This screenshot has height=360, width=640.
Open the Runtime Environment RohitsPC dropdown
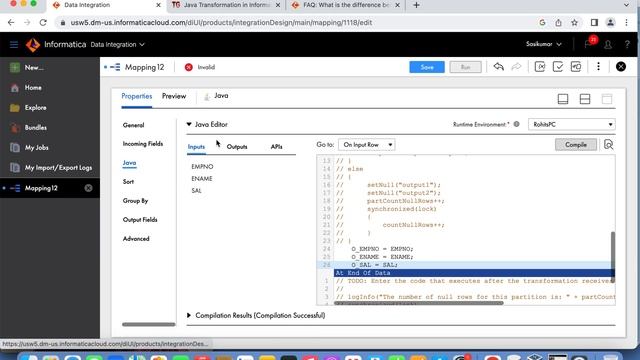pos(571,124)
